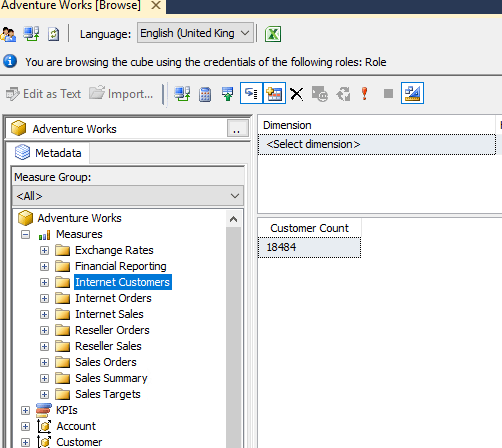This screenshot has width=502, height=448.
Task: Expand Sales Targets folder
Action: (x=44, y=394)
